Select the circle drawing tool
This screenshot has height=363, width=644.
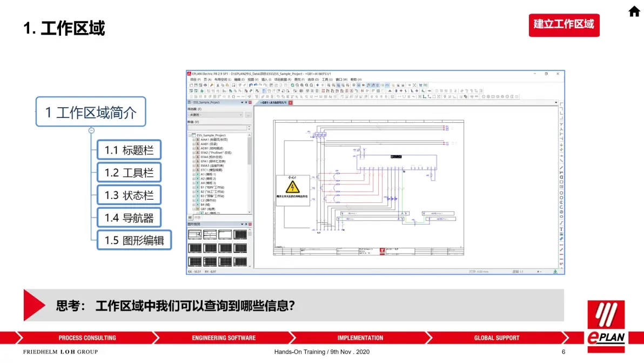(561, 193)
